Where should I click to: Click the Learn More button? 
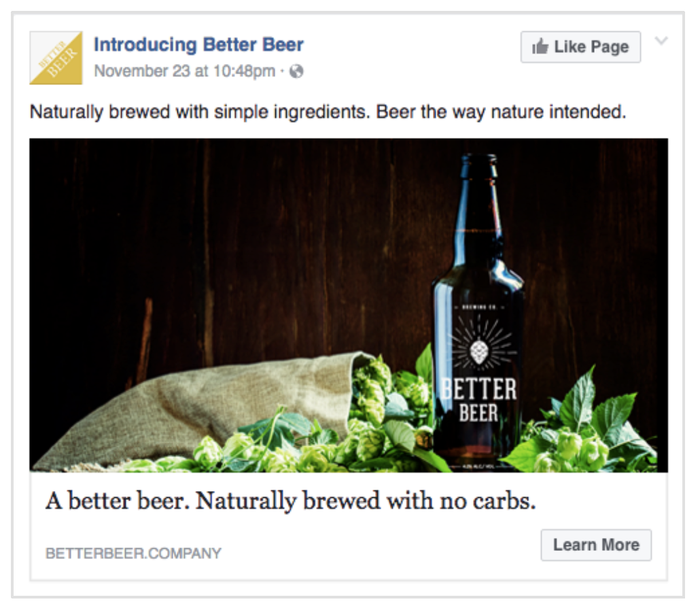[x=596, y=545]
